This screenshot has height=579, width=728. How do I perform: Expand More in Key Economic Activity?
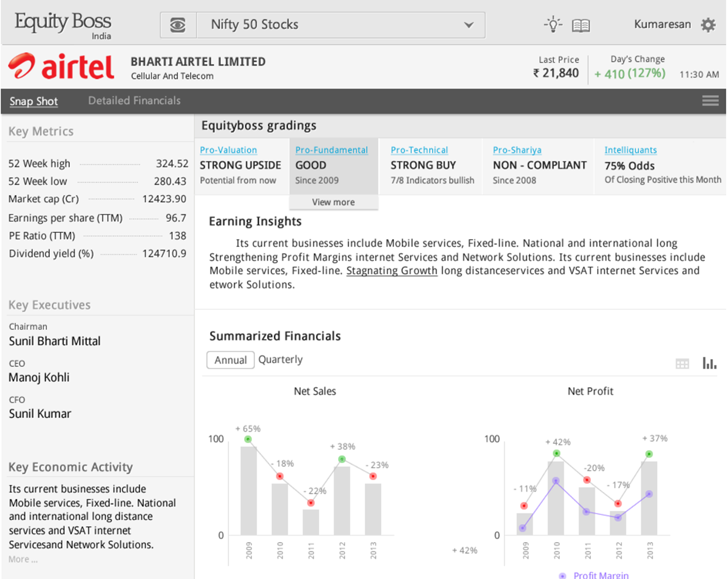pos(23,559)
